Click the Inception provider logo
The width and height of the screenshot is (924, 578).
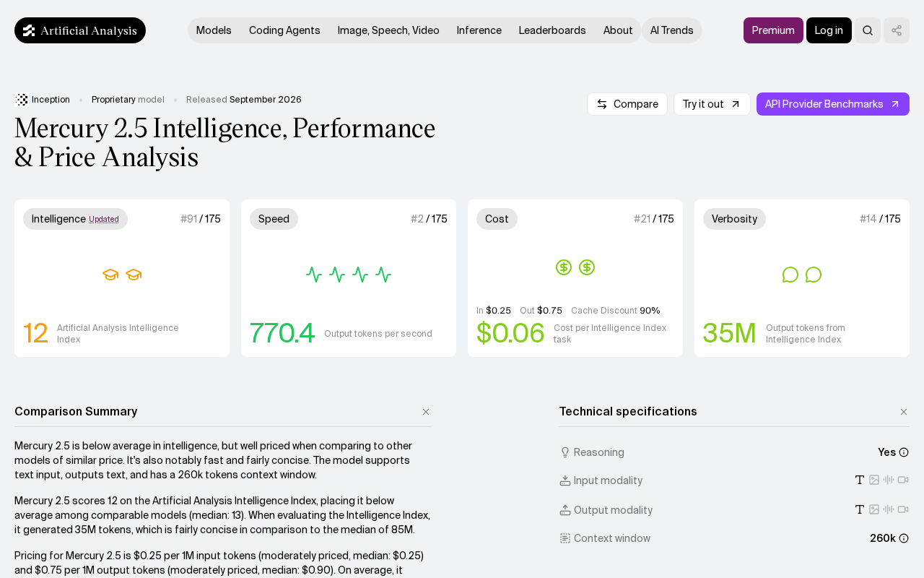tap(22, 100)
